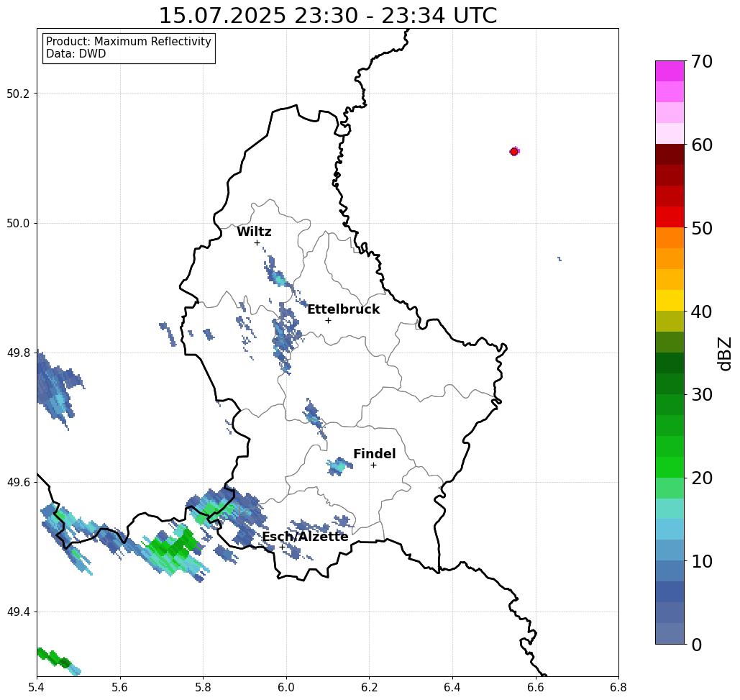Click the longitude 5.8 axis label

coord(203,687)
